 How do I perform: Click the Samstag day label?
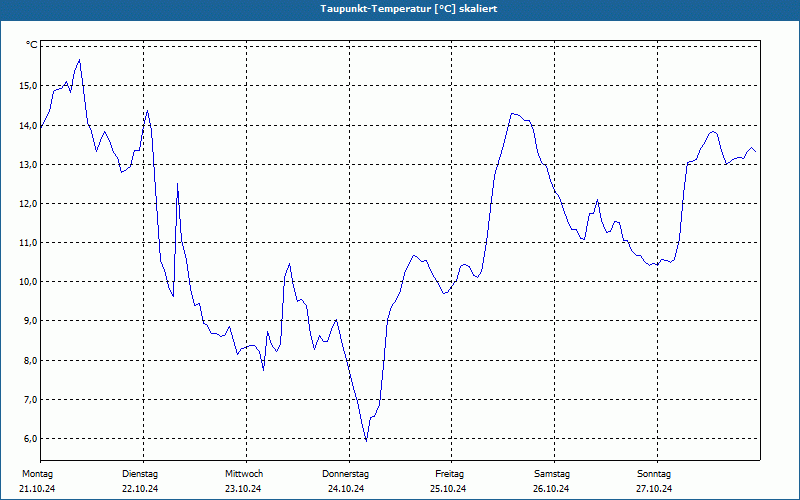click(x=552, y=474)
